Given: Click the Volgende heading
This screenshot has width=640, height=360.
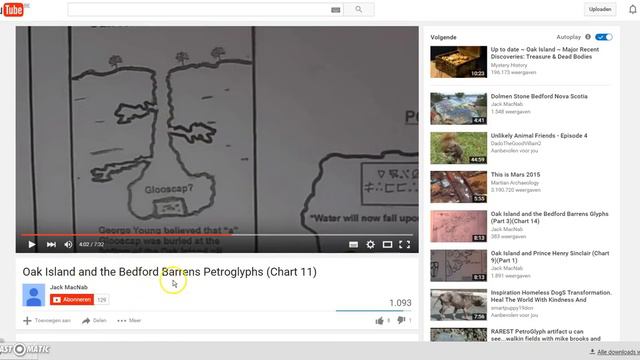Looking at the screenshot, I should click(443, 37).
